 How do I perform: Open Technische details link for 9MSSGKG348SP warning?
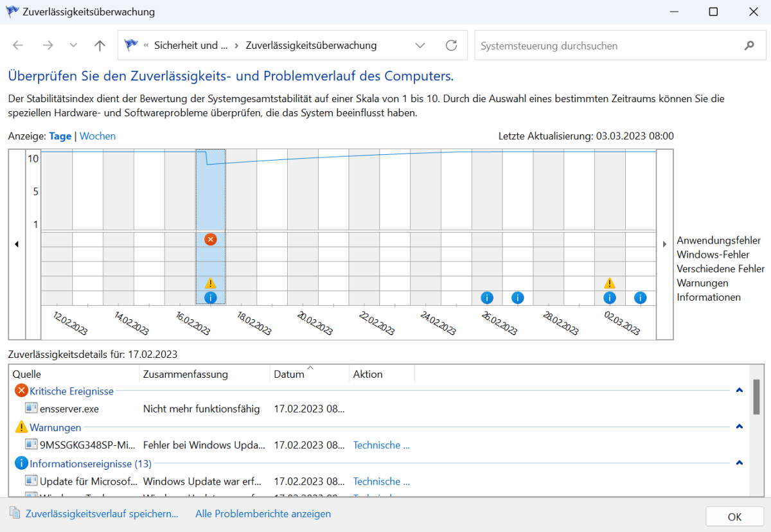(382, 445)
